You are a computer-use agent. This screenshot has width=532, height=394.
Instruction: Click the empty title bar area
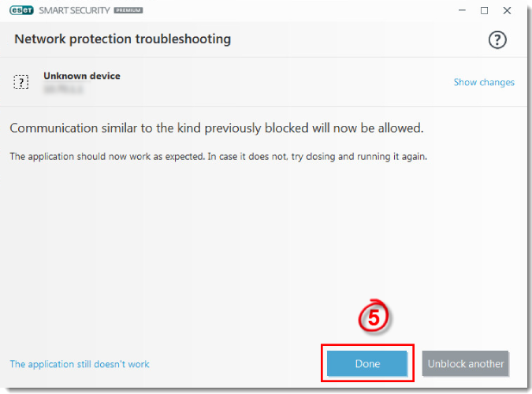pyautogui.click(x=299, y=10)
